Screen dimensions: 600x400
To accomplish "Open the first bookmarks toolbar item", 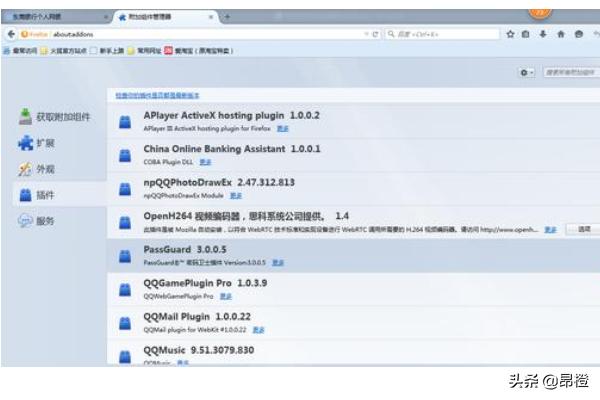I will [x=21, y=51].
